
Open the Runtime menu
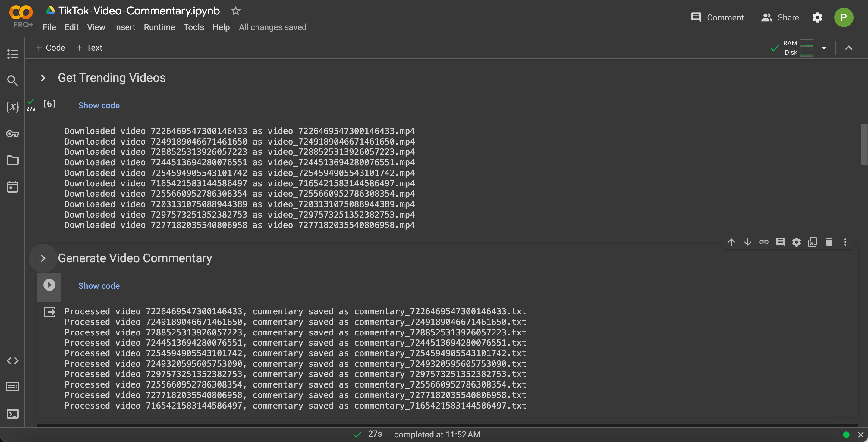(x=159, y=27)
